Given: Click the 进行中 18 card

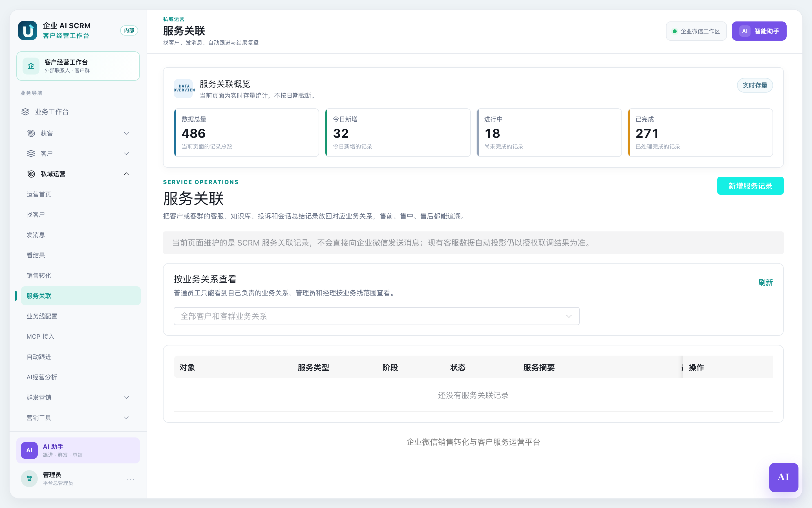Looking at the screenshot, I should (549, 133).
